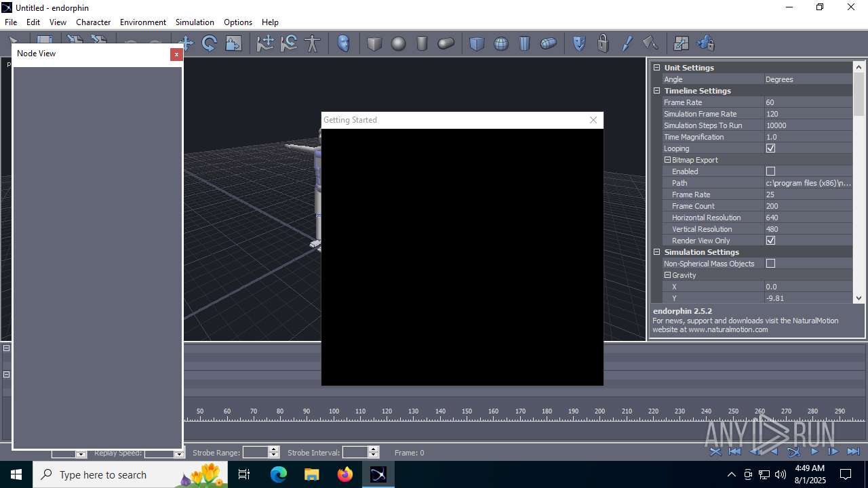Toggle the Looping checkbox

click(x=770, y=148)
